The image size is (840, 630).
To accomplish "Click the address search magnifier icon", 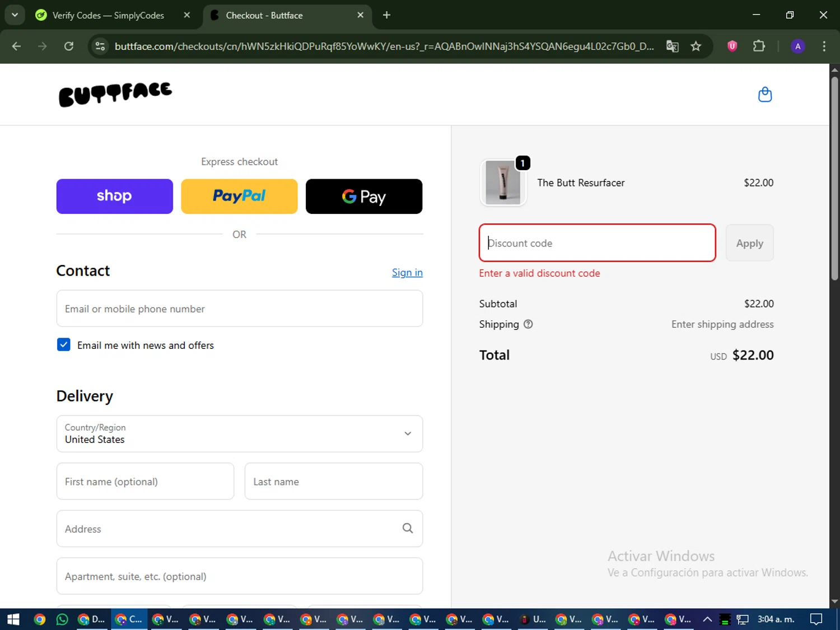I will (408, 528).
